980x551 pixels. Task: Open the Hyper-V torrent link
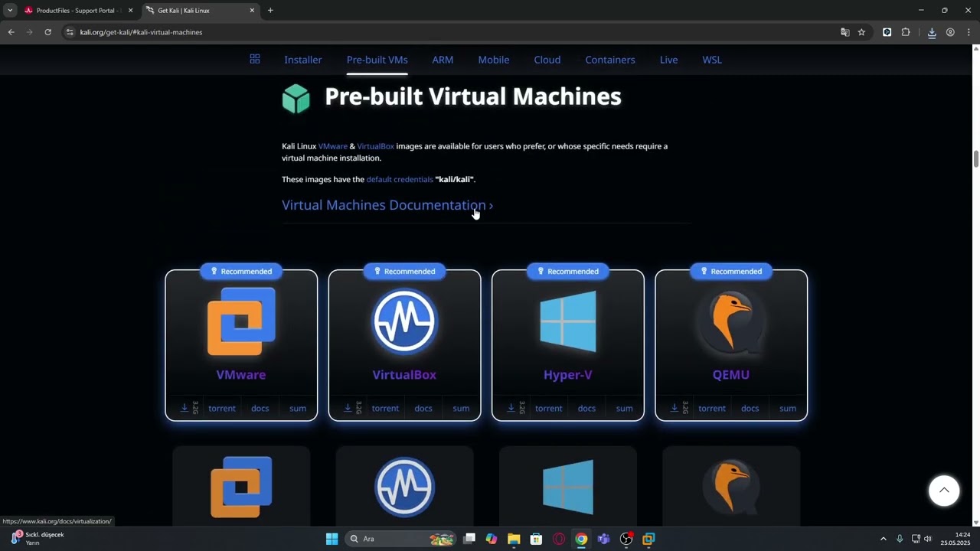548,408
